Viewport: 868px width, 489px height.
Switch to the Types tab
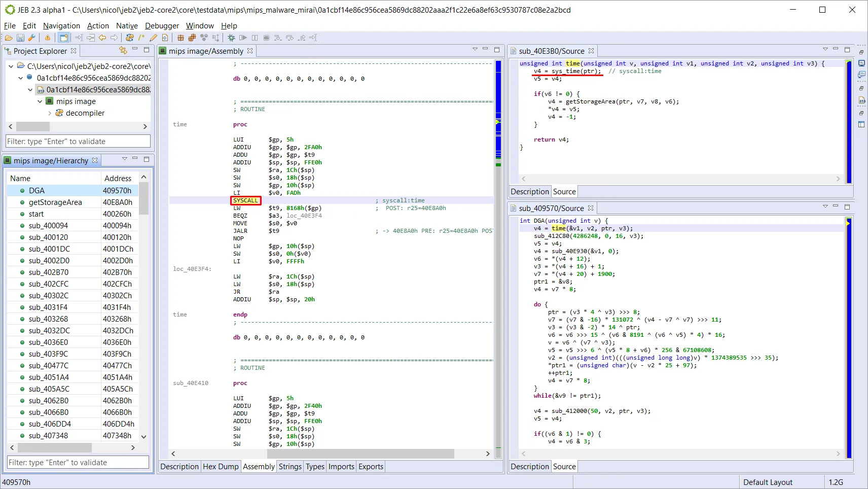click(x=315, y=467)
